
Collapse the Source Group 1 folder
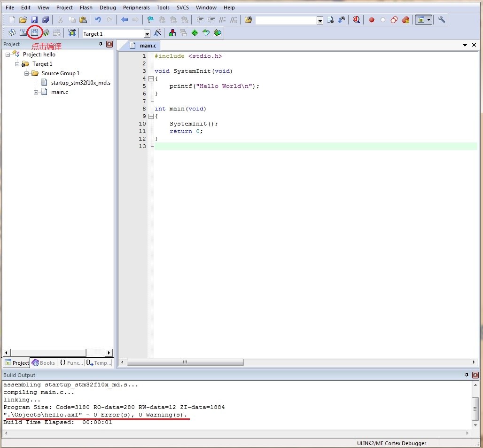click(27, 73)
